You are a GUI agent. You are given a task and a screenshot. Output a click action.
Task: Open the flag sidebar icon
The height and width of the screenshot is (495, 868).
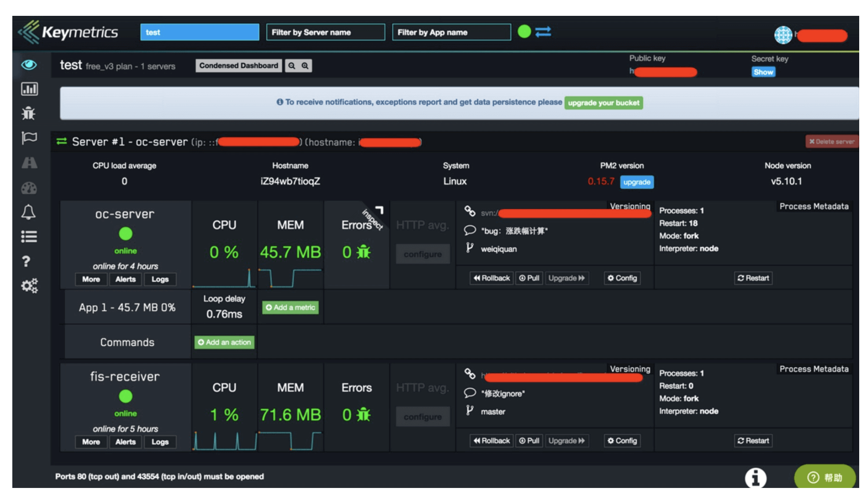[x=29, y=138]
